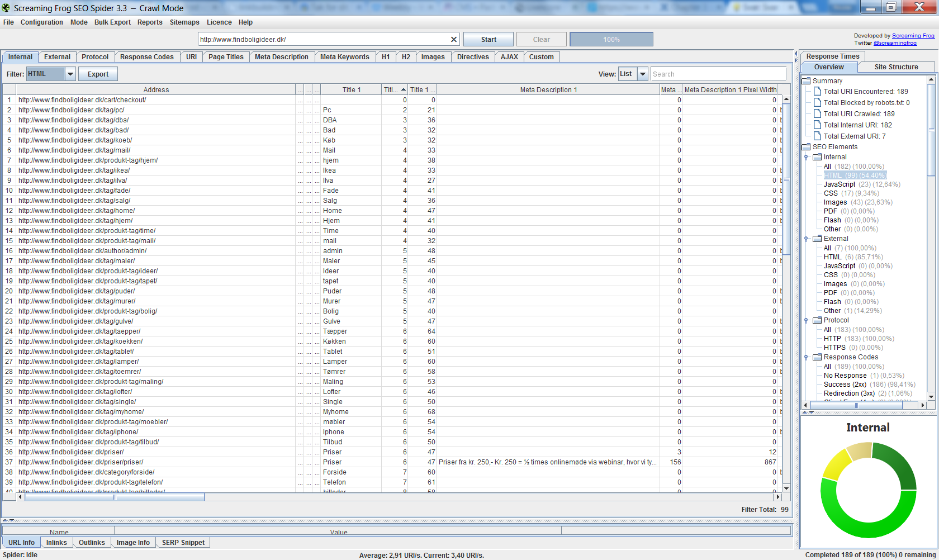Click the Export button

point(98,74)
